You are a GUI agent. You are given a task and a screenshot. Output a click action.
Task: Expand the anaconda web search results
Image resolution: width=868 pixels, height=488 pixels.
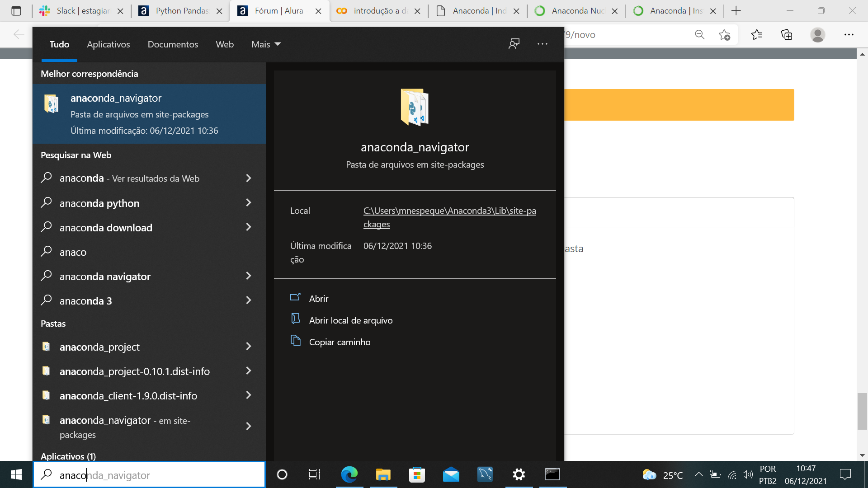tap(250, 178)
